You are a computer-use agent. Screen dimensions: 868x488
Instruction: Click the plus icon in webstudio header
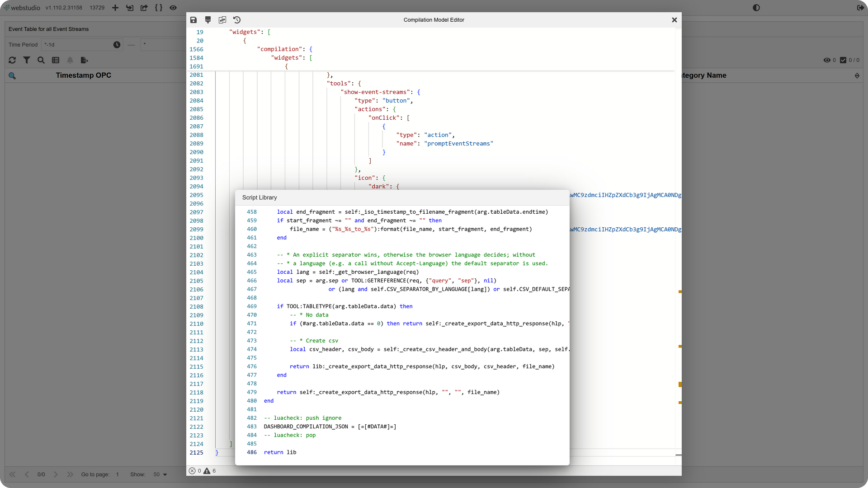tap(115, 8)
